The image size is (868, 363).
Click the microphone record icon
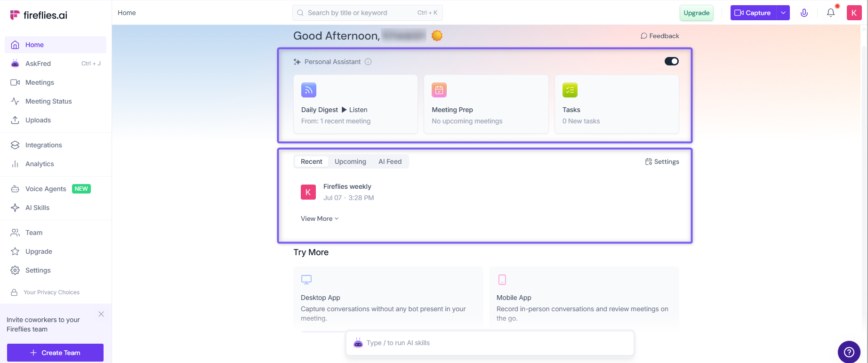point(804,13)
